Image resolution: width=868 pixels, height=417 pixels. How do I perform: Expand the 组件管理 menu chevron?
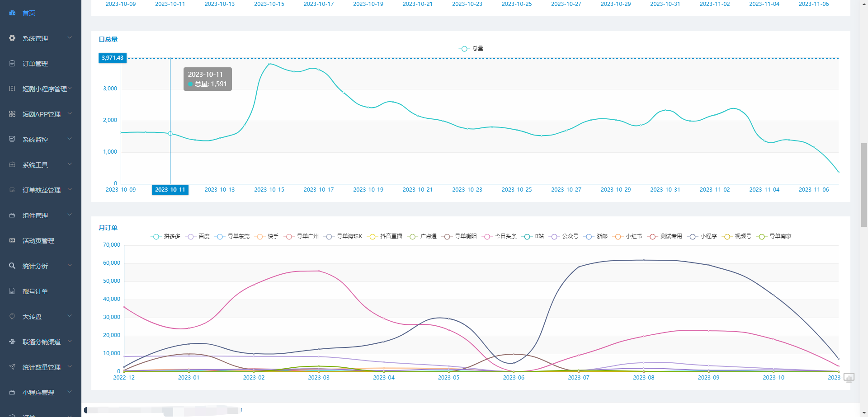[70, 215]
